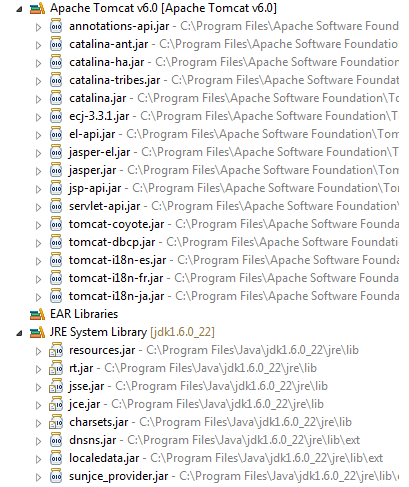Expand the jasper.jar node
The height and width of the screenshot is (487, 409).
pyautogui.click(x=39, y=171)
